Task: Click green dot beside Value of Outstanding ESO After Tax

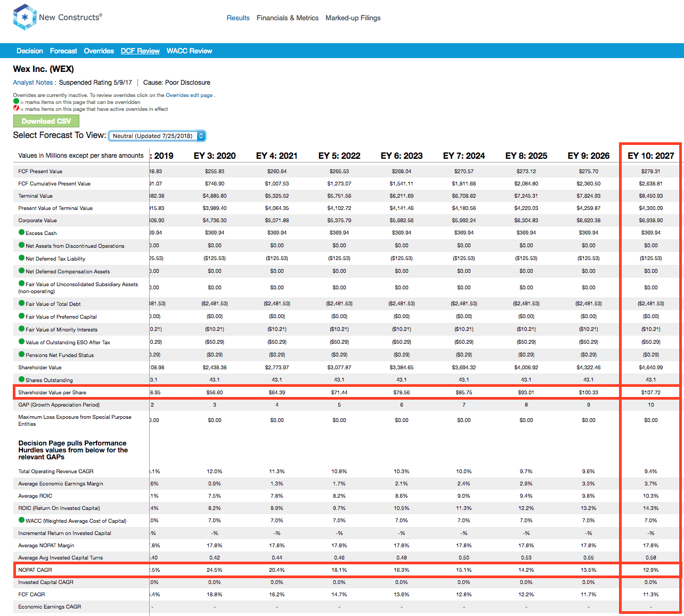Action: [x=22, y=342]
